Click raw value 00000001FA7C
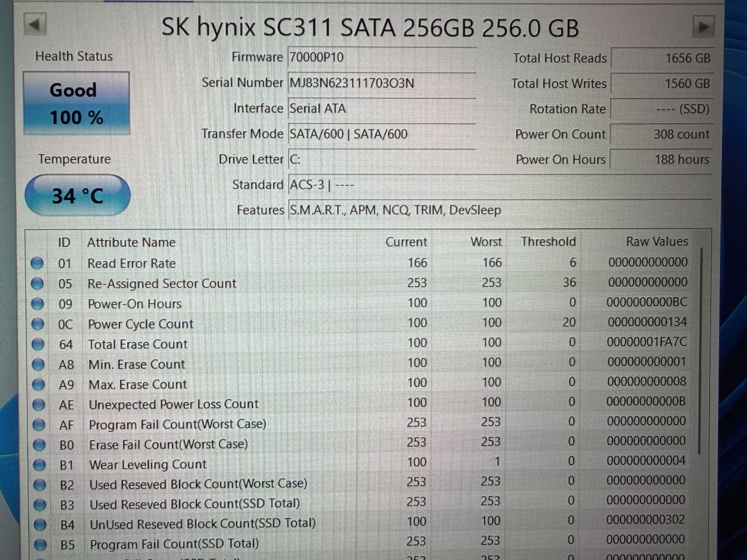This screenshot has height=560, width=747. [647, 343]
